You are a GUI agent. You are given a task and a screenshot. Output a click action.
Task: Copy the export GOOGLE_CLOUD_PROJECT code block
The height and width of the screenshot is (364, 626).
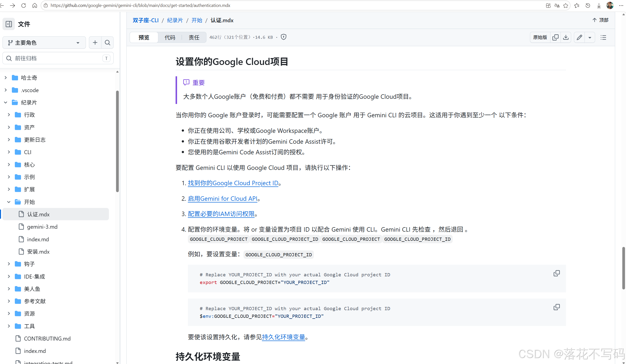pyautogui.click(x=556, y=273)
